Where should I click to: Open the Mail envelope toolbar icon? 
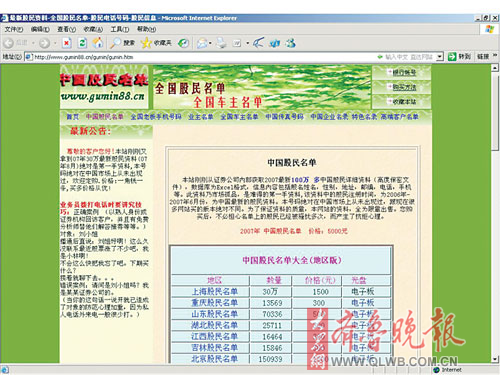click(202, 43)
